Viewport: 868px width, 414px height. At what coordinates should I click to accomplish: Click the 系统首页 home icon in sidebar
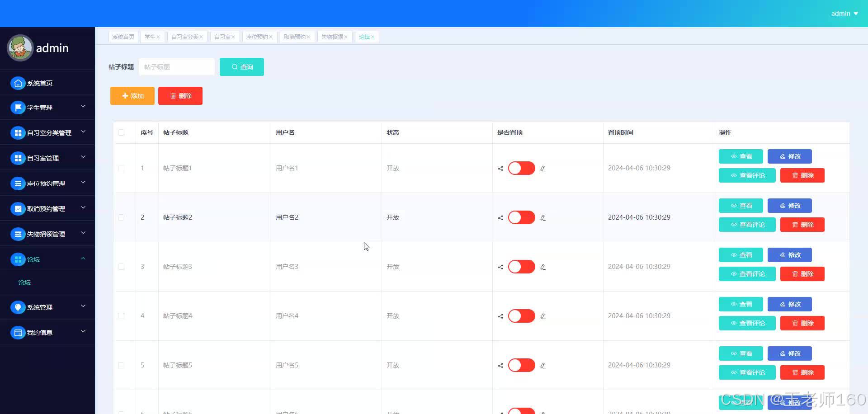point(18,83)
